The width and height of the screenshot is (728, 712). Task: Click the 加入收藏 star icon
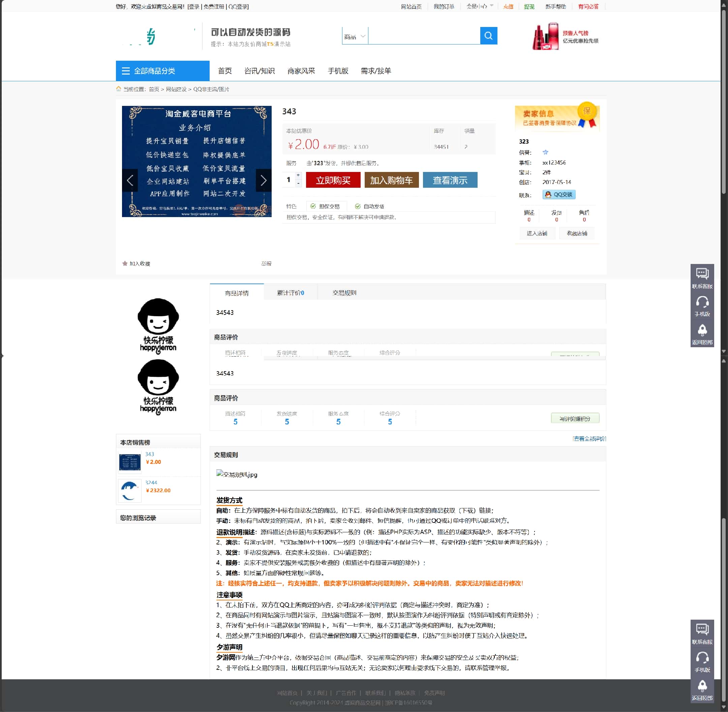(125, 263)
